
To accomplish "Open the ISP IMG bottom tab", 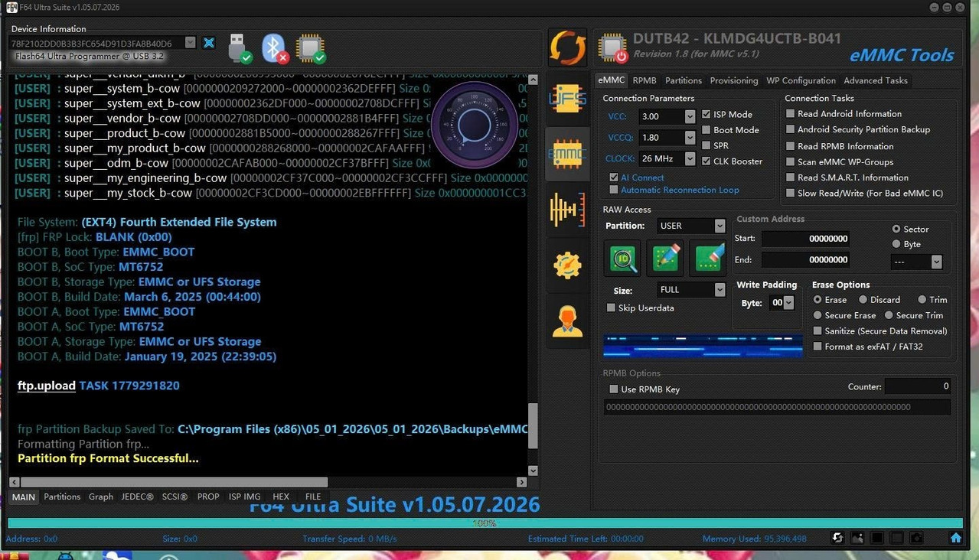I will tap(245, 497).
